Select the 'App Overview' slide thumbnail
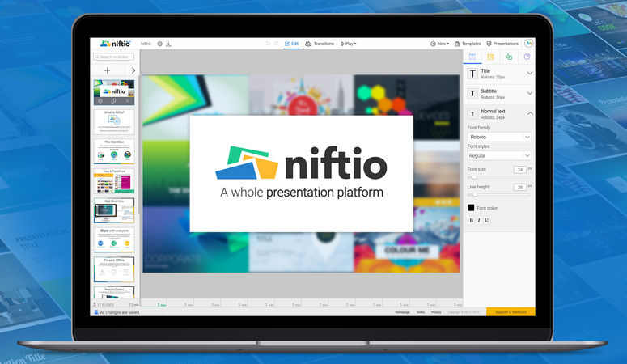The width and height of the screenshot is (627, 364). [114, 210]
